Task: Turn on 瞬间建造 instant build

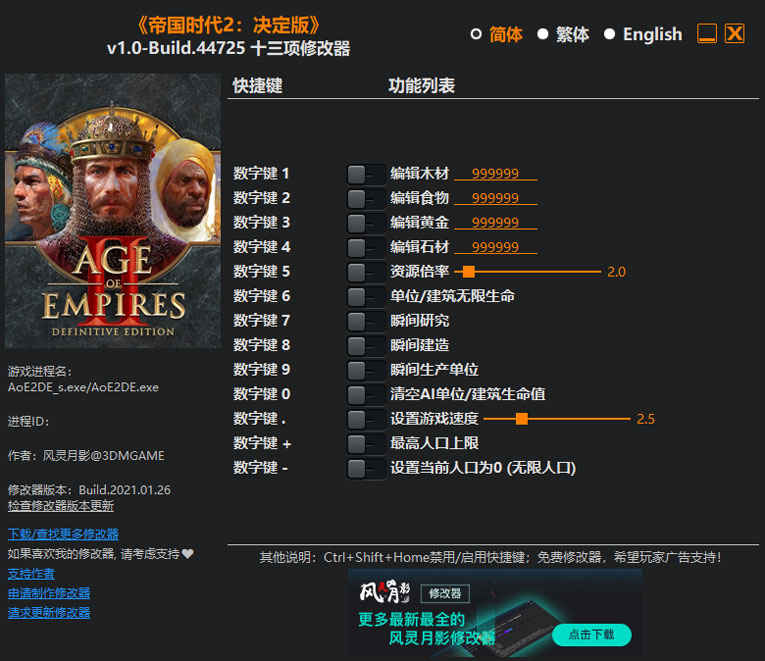Action: coord(365,345)
